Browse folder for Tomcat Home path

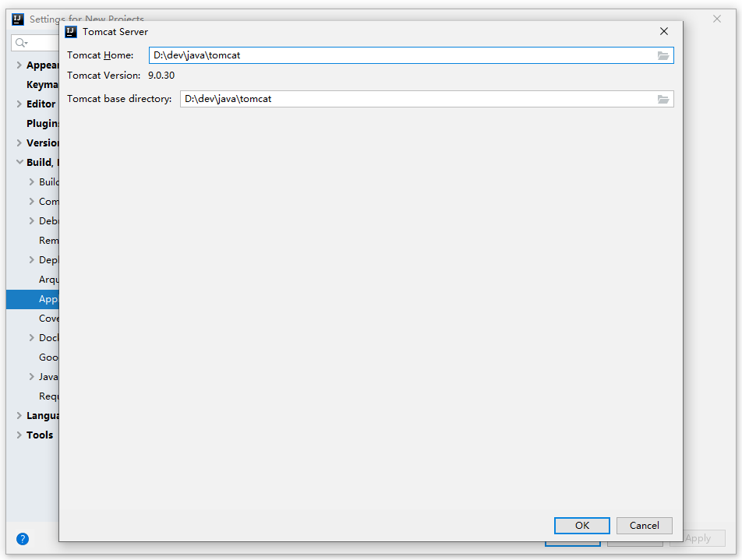click(x=663, y=55)
